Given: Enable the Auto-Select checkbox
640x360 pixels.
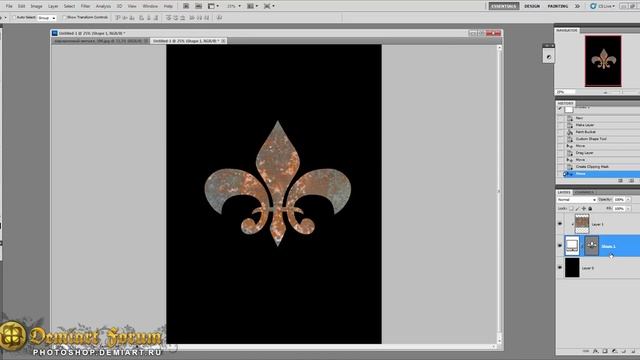Looking at the screenshot, I should click(x=14, y=18).
